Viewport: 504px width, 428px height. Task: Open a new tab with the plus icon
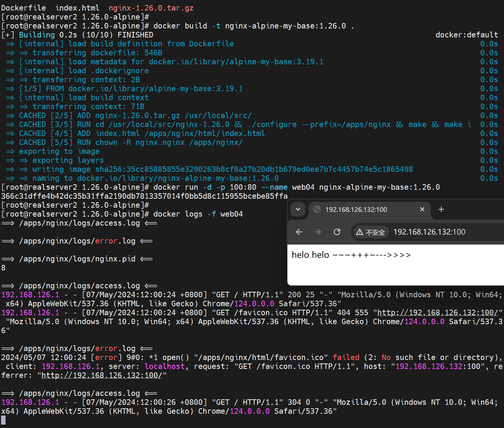(441, 210)
